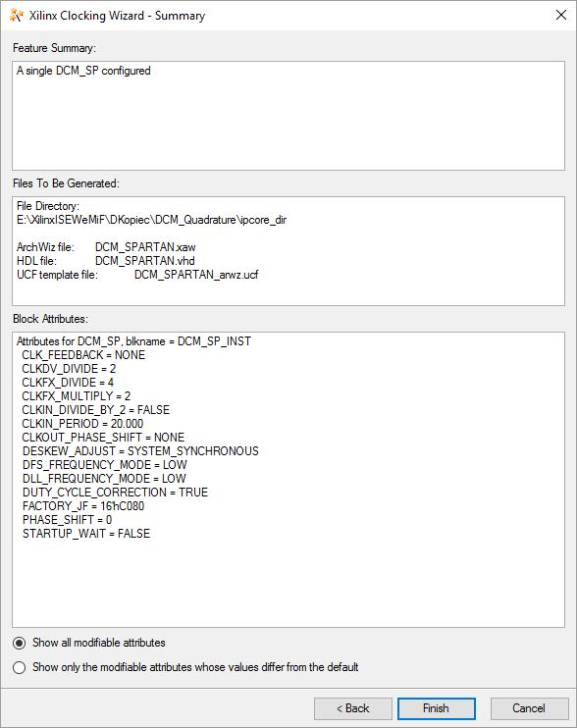577x728 pixels.
Task: Cancel the Clocking Wizard
Action: coord(529,708)
